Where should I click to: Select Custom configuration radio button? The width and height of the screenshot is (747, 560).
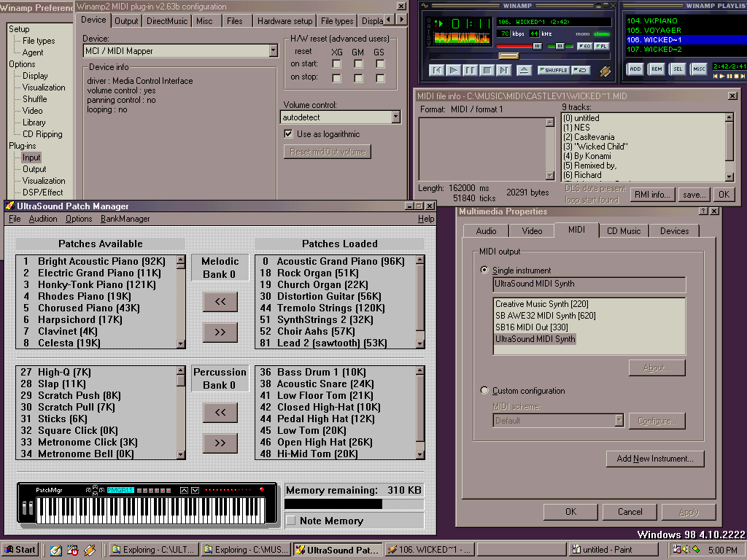click(x=484, y=391)
